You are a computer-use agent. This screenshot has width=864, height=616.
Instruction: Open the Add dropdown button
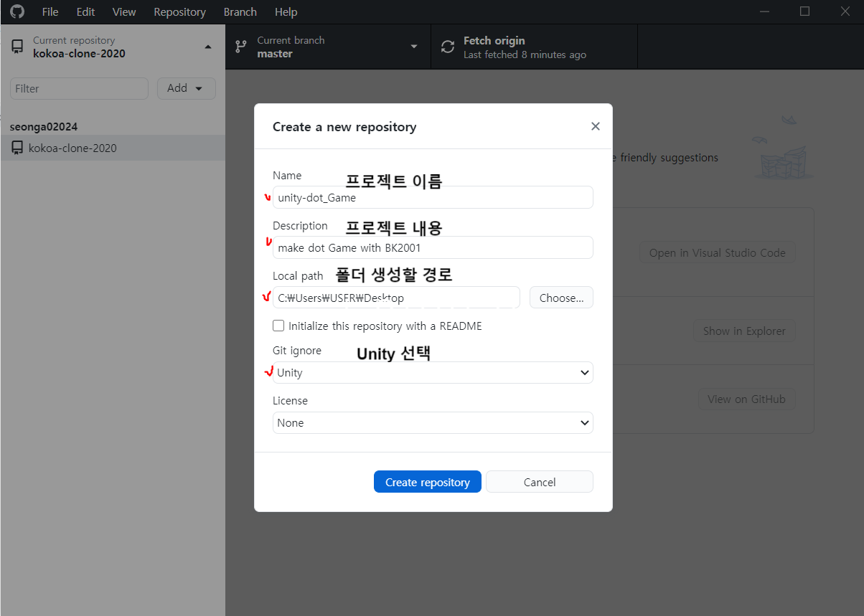pyautogui.click(x=187, y=88)
